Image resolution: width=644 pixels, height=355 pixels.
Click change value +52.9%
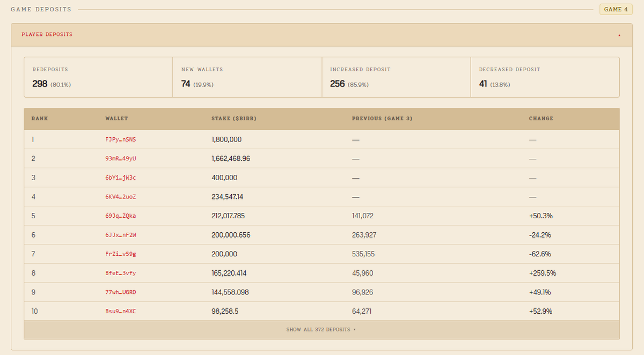540,311
